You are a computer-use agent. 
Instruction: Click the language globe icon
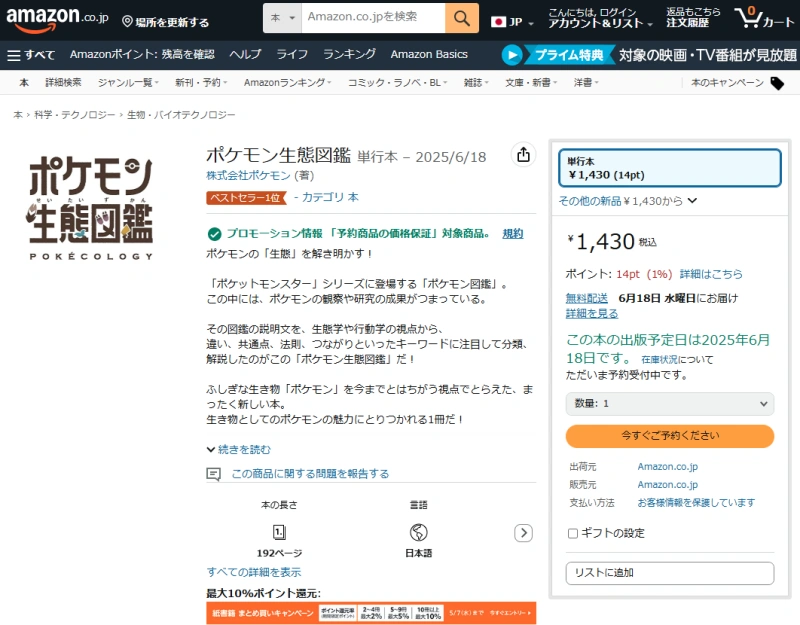tap(418, 532)
